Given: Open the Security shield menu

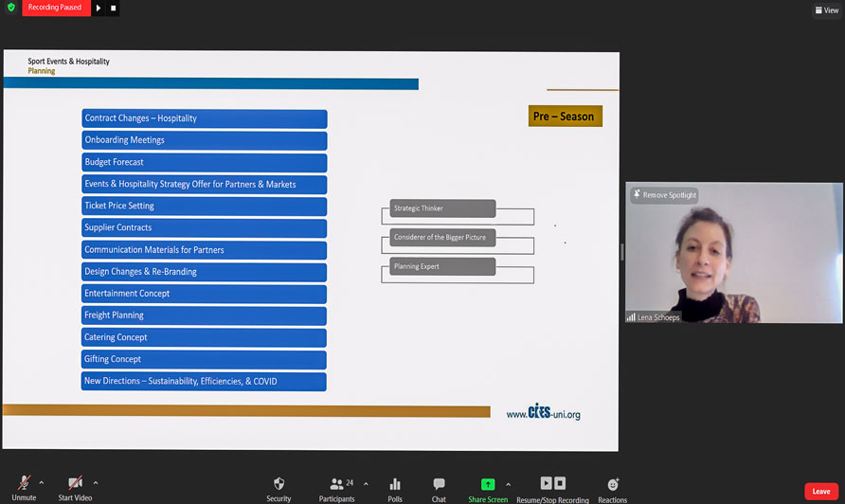Looking at the screenshot, I should click(279, 489).
